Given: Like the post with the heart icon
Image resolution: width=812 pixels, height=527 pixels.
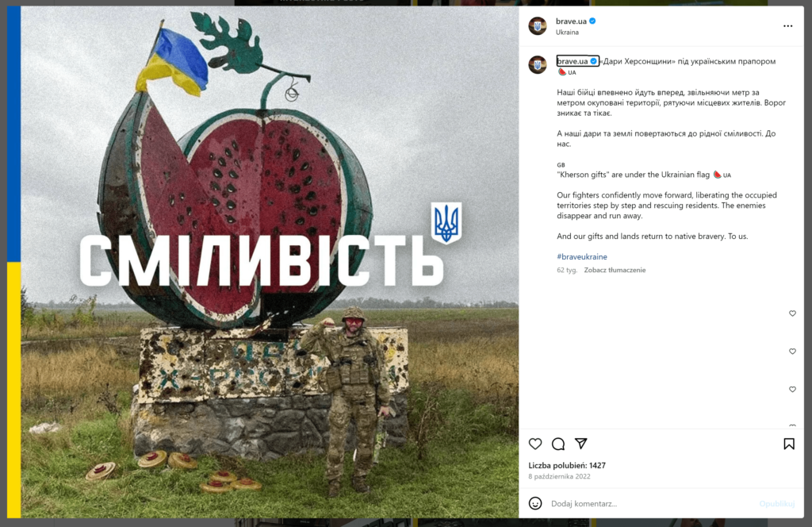Looking at the screenshot, I should click(535, 444).
